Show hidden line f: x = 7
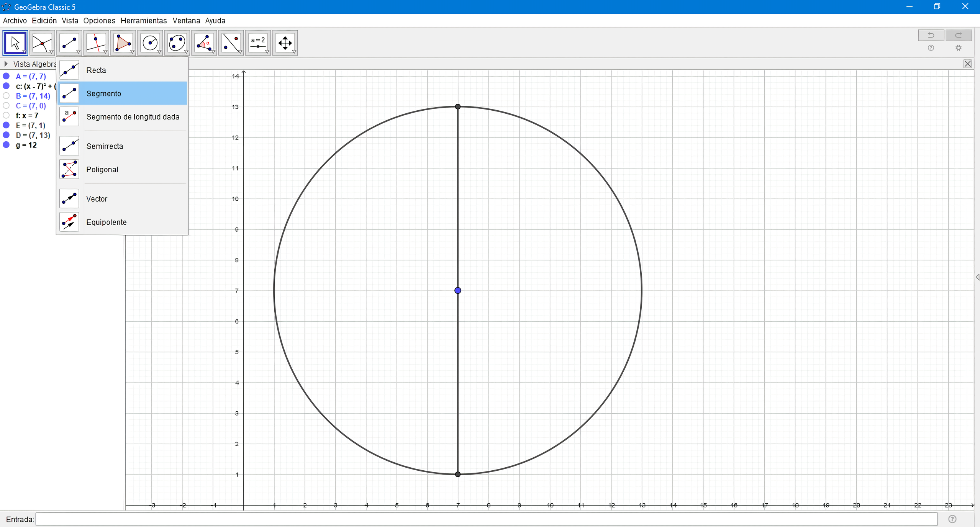Screen dimensions: 980x527 click(x=6, y=115)
